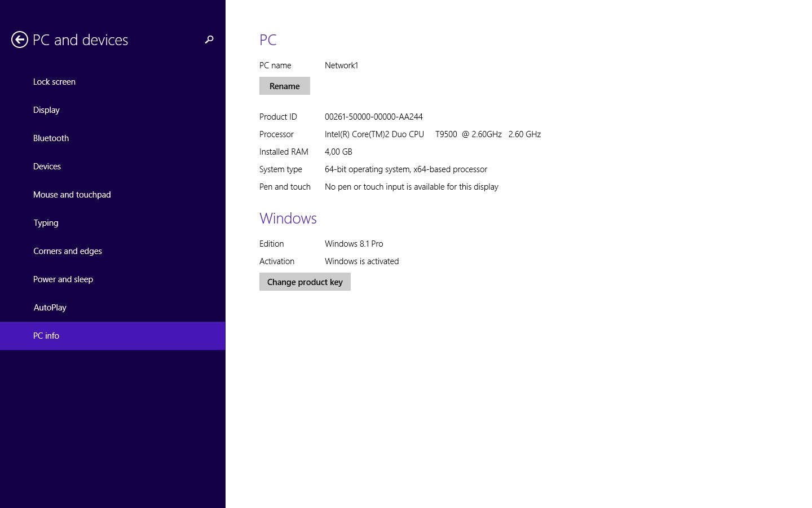Select Mouse and touchpad
The image size is (812, 508).
click(113, 195)
